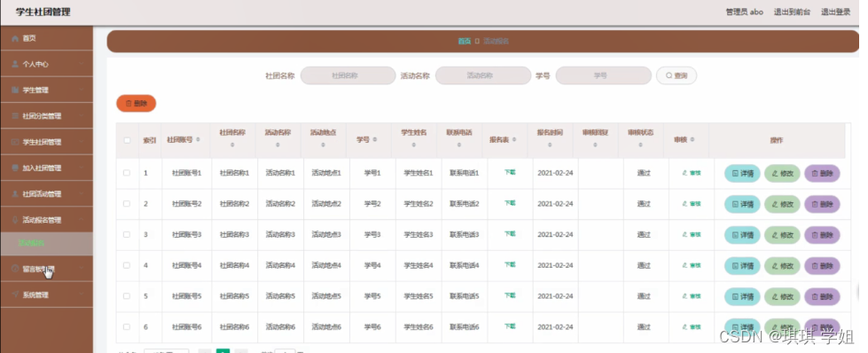This screenshot has width=868, height=353.
Task: Click the sort arrows under the 审核回复 header
Action: 595,145
